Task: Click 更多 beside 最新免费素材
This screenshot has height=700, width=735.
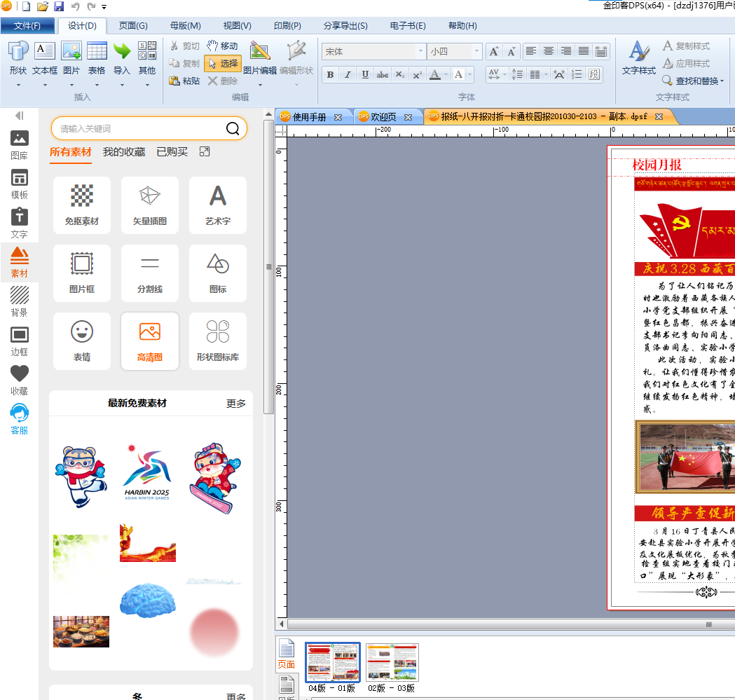Action: pyautogui.click(x=236, y=403)
